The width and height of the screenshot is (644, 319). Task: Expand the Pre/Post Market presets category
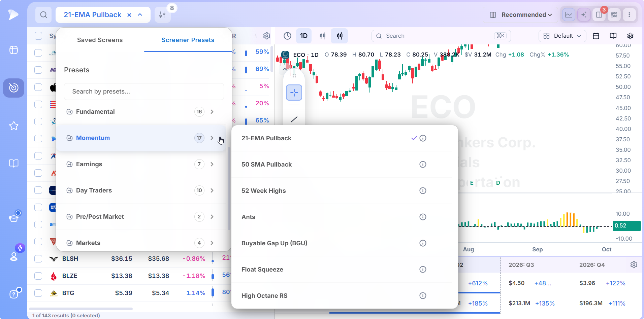[141, 217]
